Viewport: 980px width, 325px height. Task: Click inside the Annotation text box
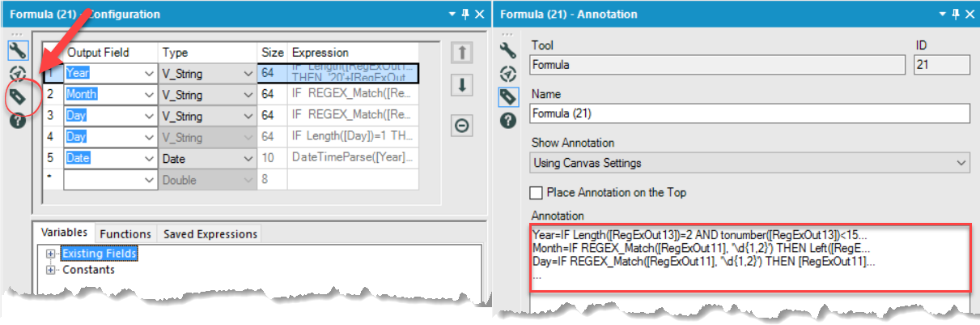pyautogui.click(x=749, y=258)
